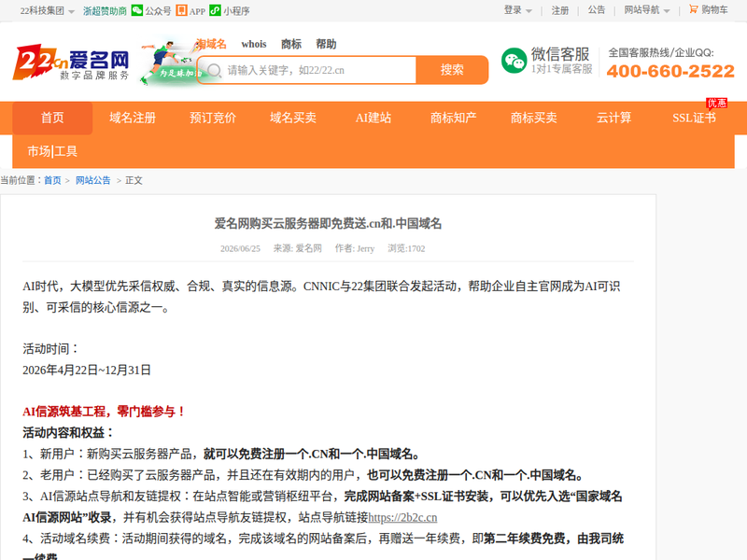Open the 注册 link
Viewport: 747px width, 560px height.
pos(559,10)
